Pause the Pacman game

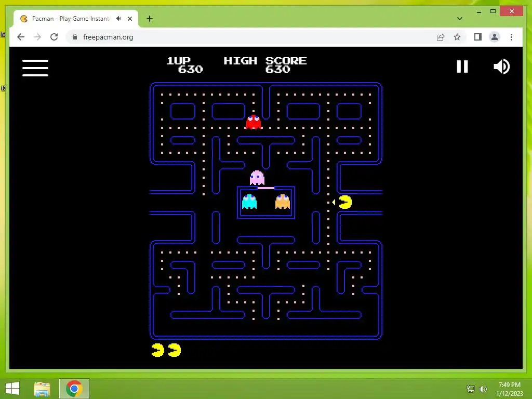[x=462, y=66]
